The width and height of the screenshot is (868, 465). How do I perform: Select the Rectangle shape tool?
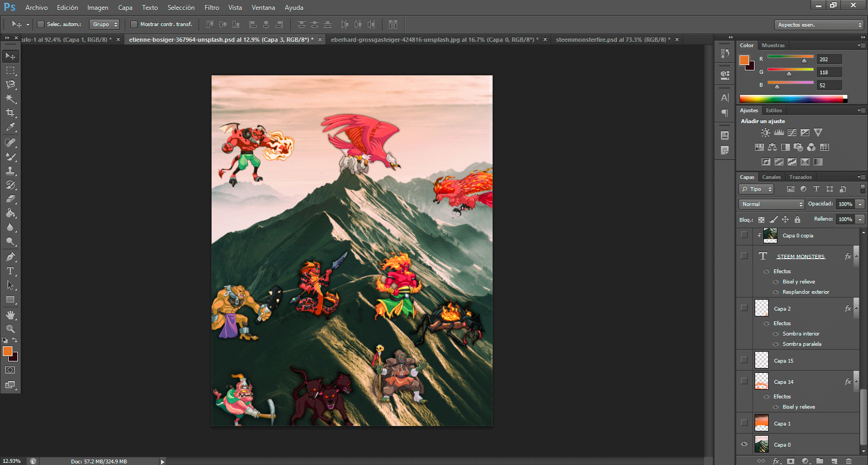click(10, 299)
